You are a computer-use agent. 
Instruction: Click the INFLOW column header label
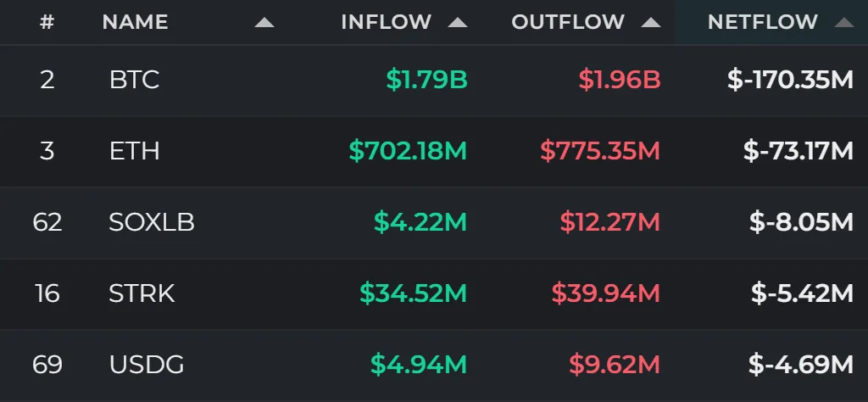[387, 22]
